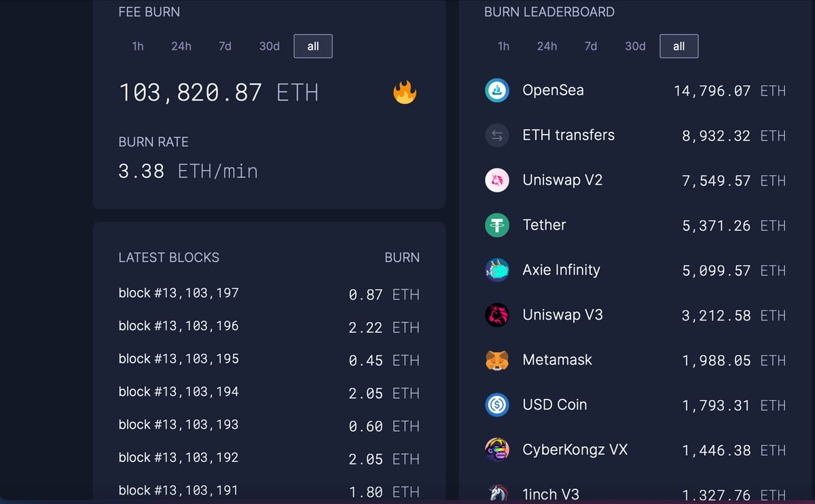
Task: Click the Axie Infinity icon
Action: (497, 270)
